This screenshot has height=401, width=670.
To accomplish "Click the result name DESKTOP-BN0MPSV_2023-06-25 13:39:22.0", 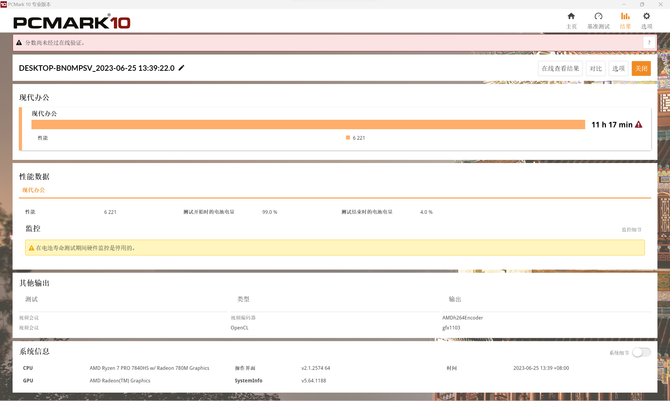I will pyautogui.click(x=97, y=68).
